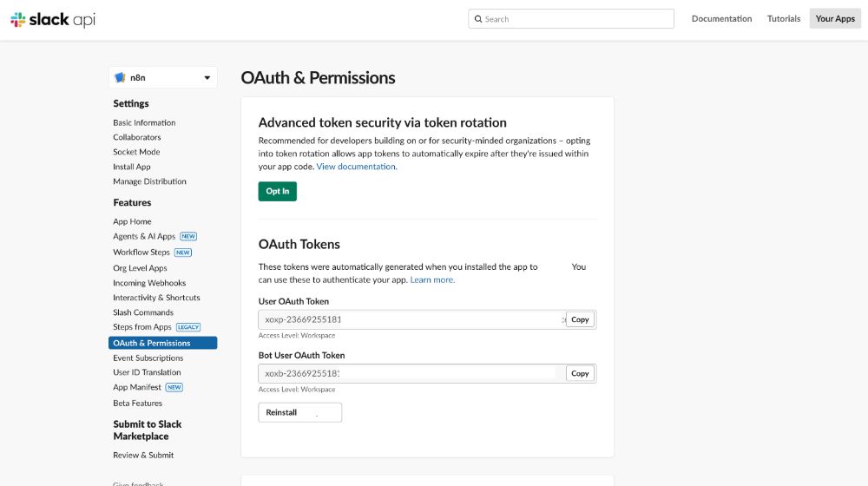
Task: Open App Home feature
Action: [132, 221]
